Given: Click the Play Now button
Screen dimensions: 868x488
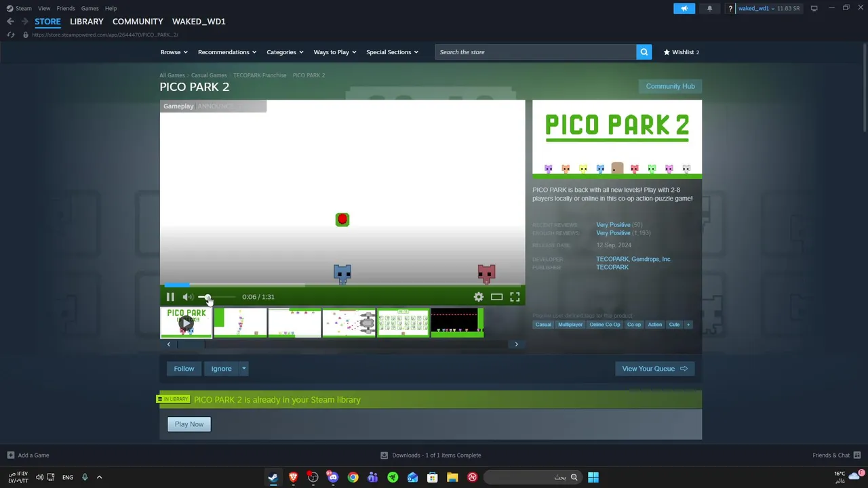Looking at the screenshot, I should [x=189, y=424].
